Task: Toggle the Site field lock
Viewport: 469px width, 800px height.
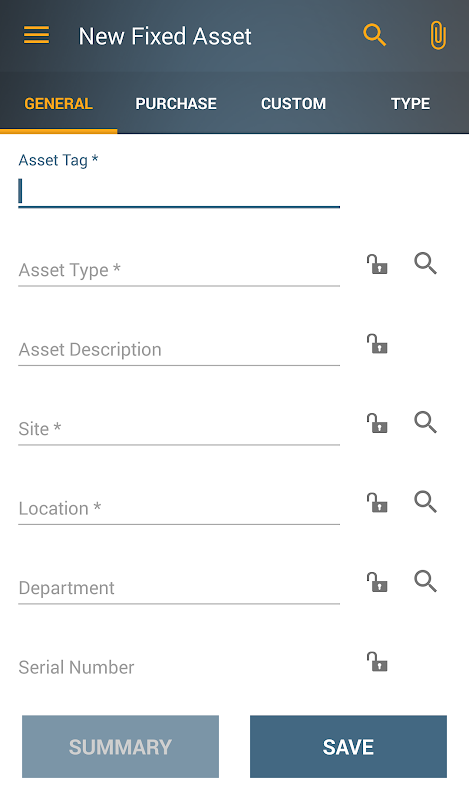Action: [x=377, y=423]
